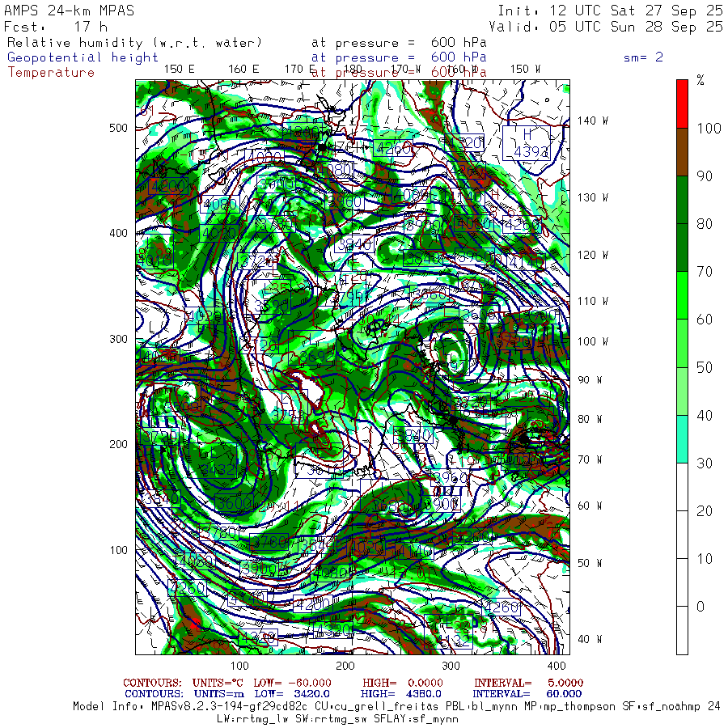Viewport: 728px width, 728px height.
Task: Click the 'Relative humidity (w.r.t. water)' label
Action: pyautogui.click(x=134, y=42)
